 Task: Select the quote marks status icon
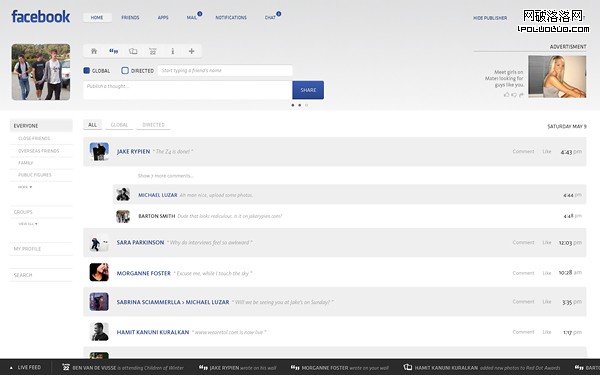click(114, 51)
